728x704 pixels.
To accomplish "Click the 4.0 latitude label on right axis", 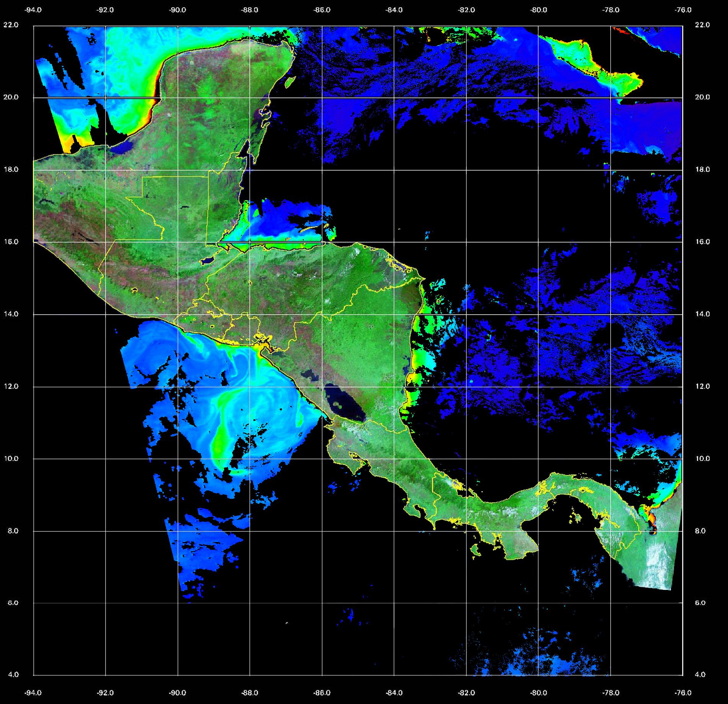I will [700, 675].
